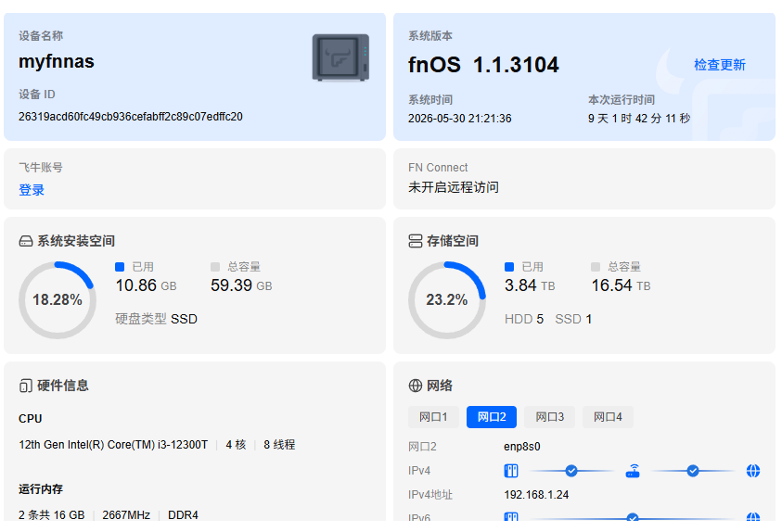The image size is (782, 532).
Task: Click the SSD 1 count in storage
Action: pyautogui.click(x=573, y=319)
